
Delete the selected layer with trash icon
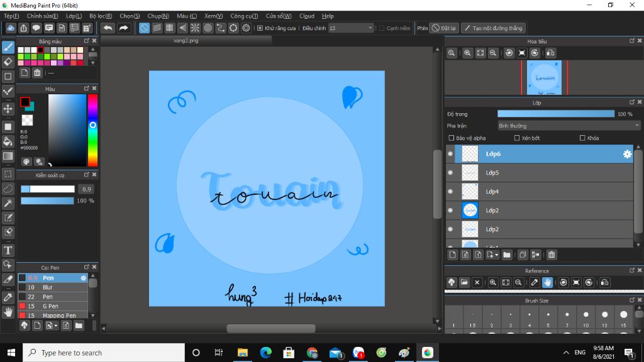(x=552, y=255)
